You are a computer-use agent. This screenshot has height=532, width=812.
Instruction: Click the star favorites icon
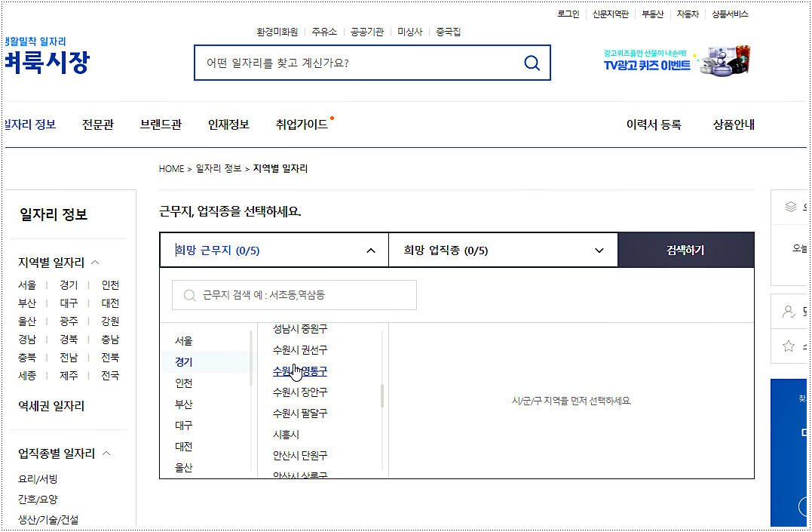(x=788, y=346)
